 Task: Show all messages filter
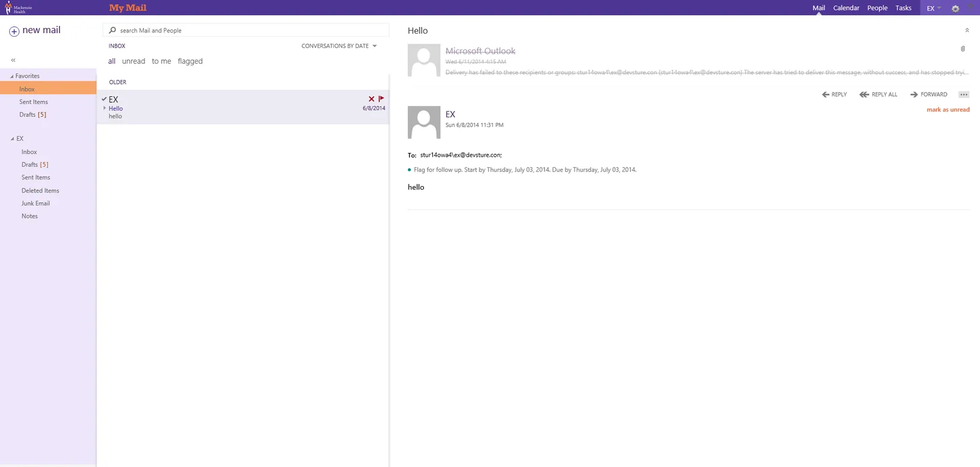click(111, 61)
